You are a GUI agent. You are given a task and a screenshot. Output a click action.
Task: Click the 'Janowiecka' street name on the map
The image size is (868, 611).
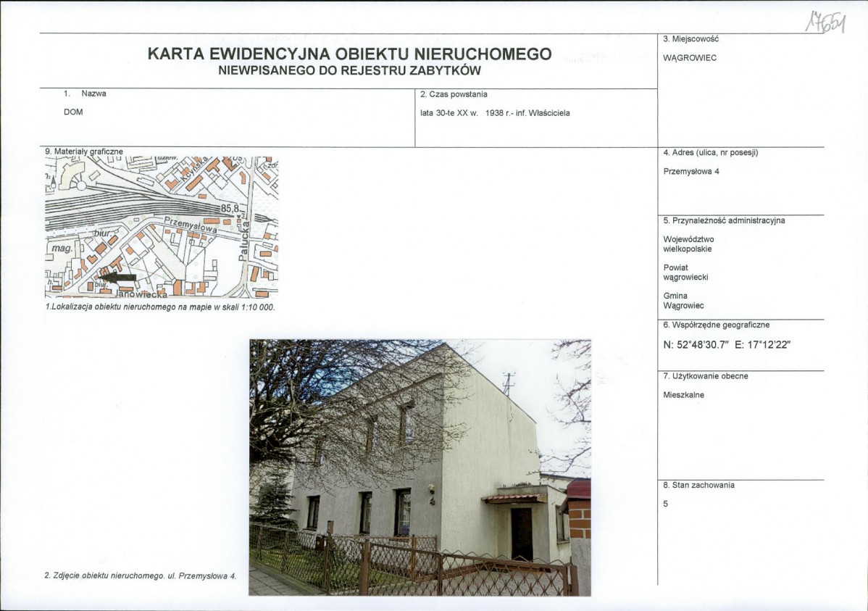click(x=141, y=294)
